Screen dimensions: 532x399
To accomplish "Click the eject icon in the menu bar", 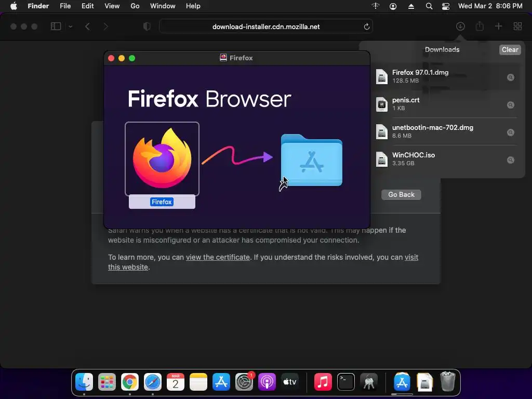I will [411, 6].
